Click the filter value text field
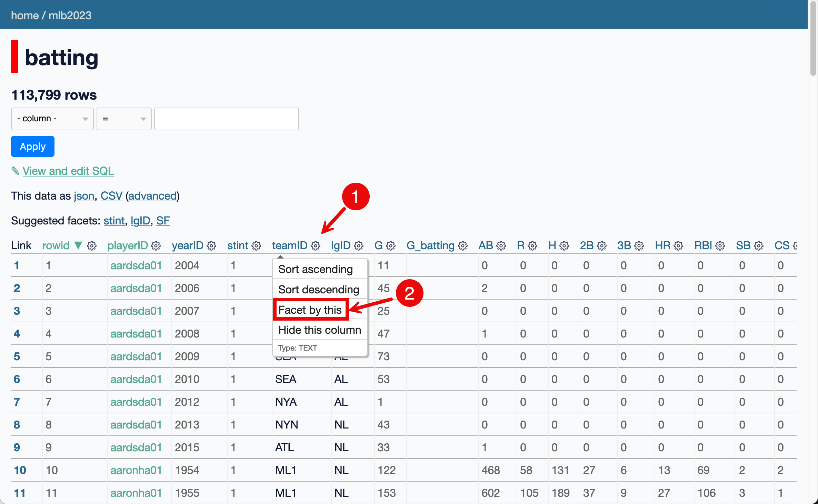The width and height of the screenshot is (818, 504). tap(226, 119)
